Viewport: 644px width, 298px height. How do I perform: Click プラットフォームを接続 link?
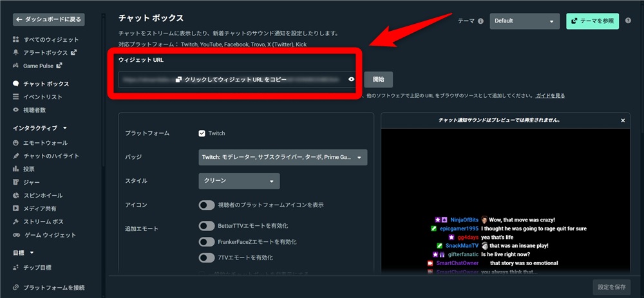54,288
